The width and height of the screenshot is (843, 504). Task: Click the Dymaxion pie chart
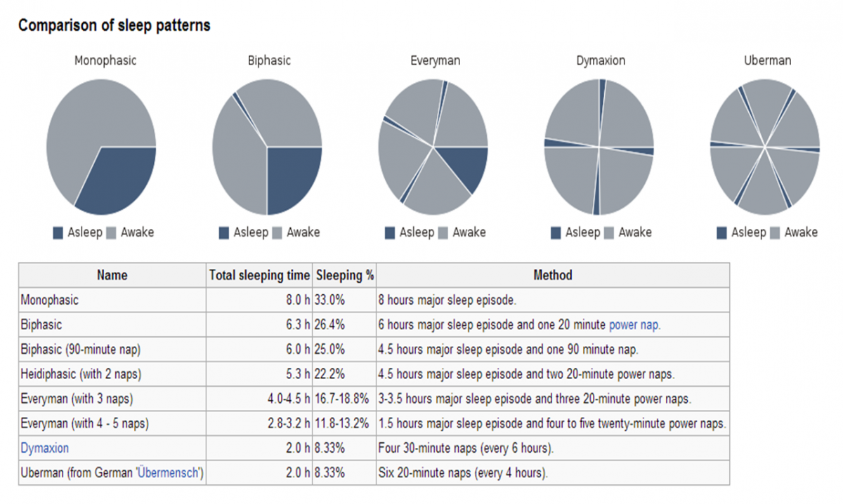click(599, 147)
